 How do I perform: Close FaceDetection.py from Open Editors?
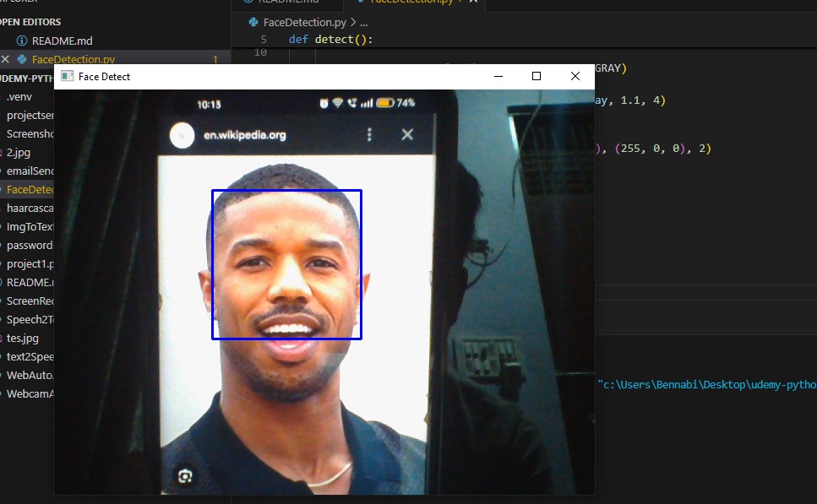(5, 59)
